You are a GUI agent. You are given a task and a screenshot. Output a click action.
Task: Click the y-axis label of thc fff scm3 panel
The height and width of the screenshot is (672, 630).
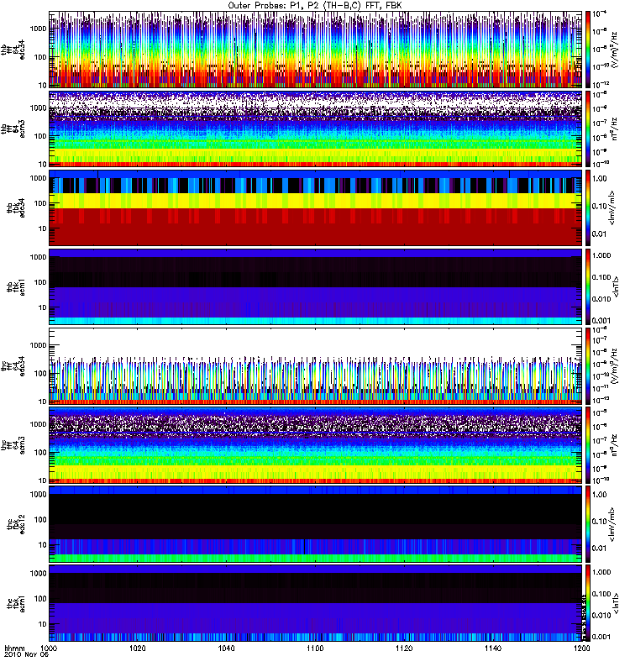click(13, 445)
